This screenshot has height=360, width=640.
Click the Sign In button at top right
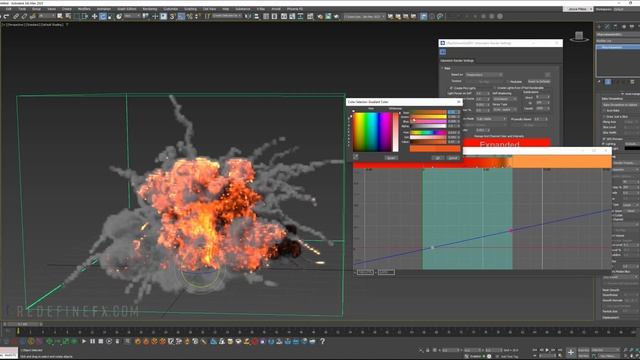point(578,9)
